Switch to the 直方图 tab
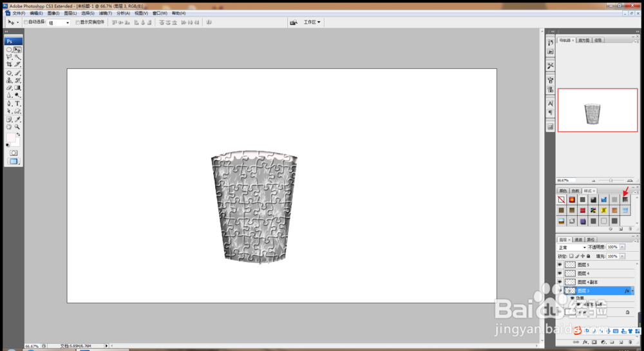644x351 pixels. (584, 40)
